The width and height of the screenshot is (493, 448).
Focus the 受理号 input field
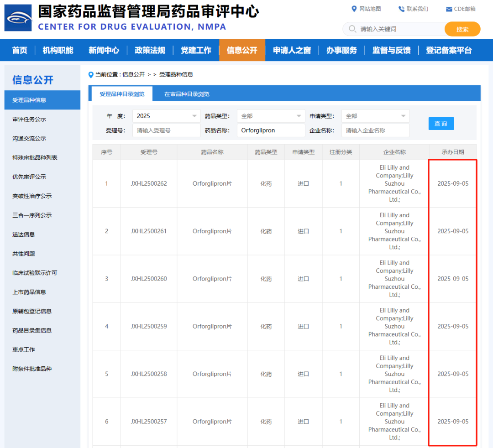(166, 130)
